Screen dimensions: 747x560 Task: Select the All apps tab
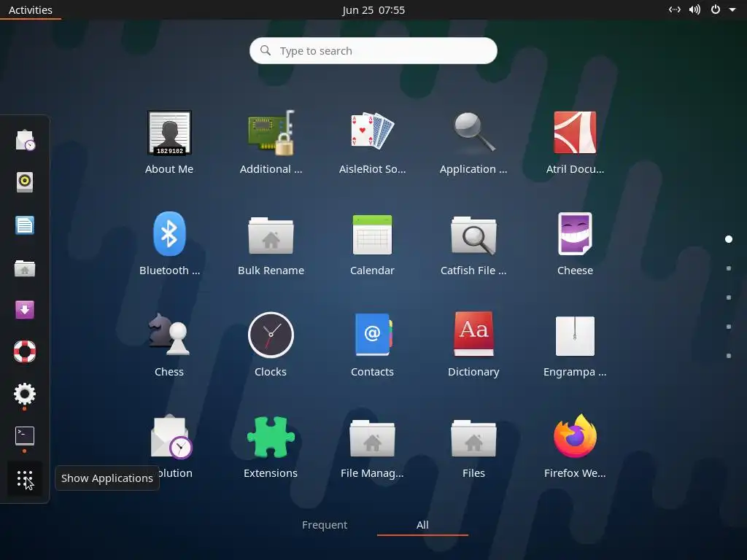click(422, 525)
